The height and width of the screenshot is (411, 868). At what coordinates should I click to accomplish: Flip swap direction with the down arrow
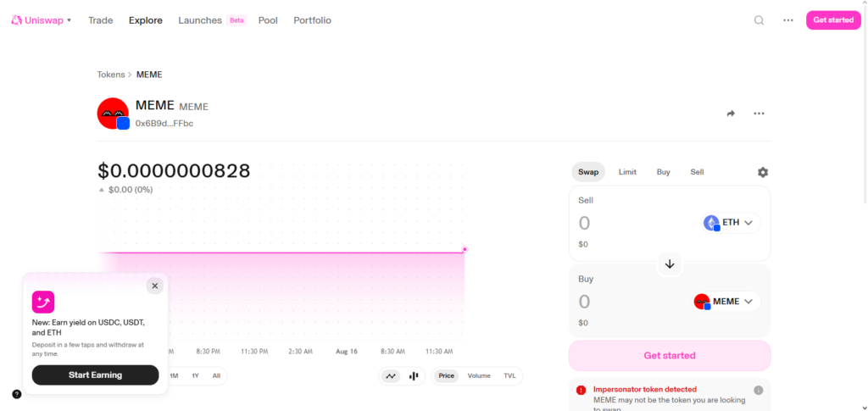tap(670, 264)
